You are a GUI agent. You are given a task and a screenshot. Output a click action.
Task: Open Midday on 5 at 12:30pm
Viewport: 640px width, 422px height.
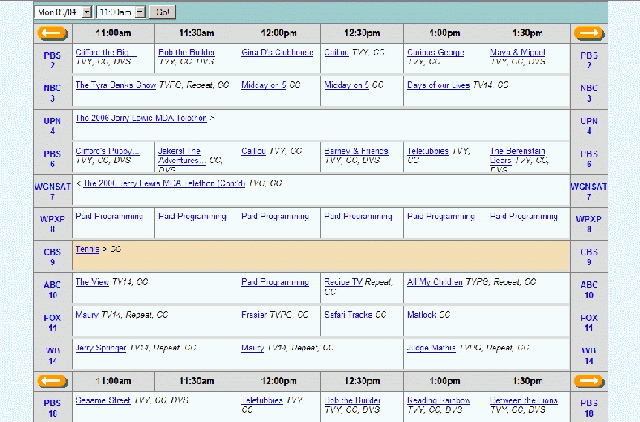(x=347, y=85)
